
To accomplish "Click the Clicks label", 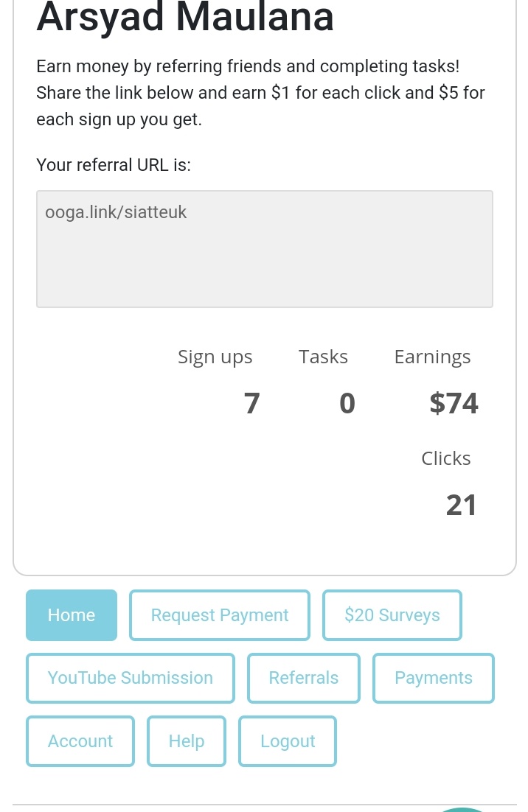I will (446, 458).
